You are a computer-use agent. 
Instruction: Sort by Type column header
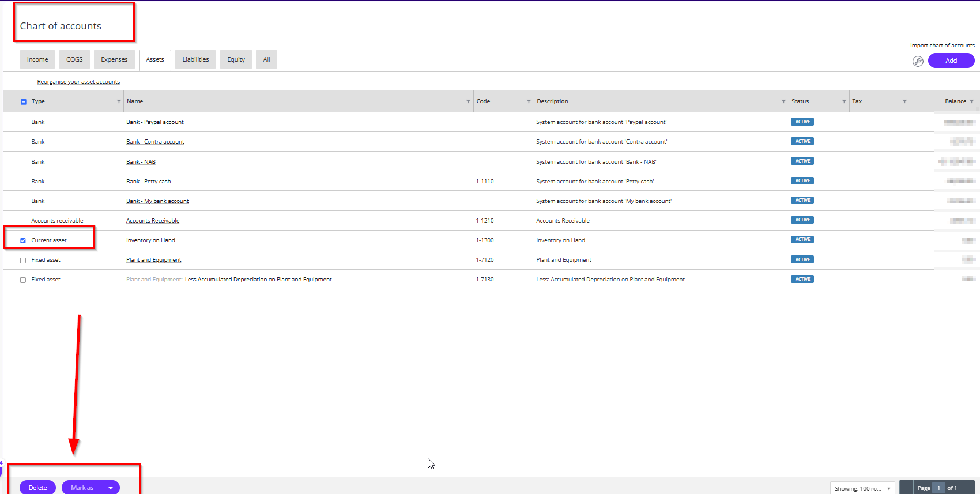(38, 101)
